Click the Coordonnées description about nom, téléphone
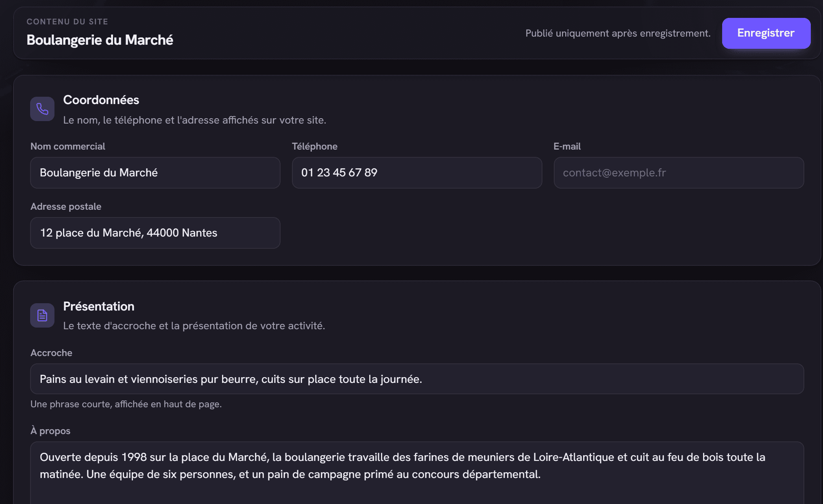This screenshot has width=823, height=504. tap(194, 120)
